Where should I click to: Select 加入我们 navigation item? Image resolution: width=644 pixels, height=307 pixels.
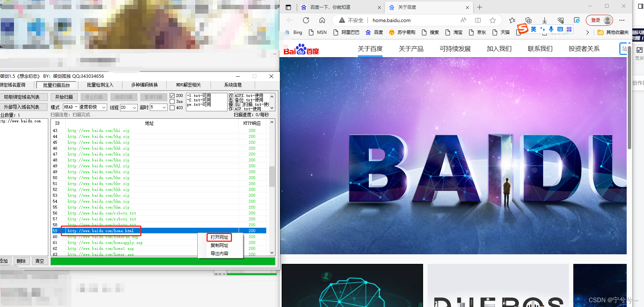pyautogui.click(x=499, y=49)
